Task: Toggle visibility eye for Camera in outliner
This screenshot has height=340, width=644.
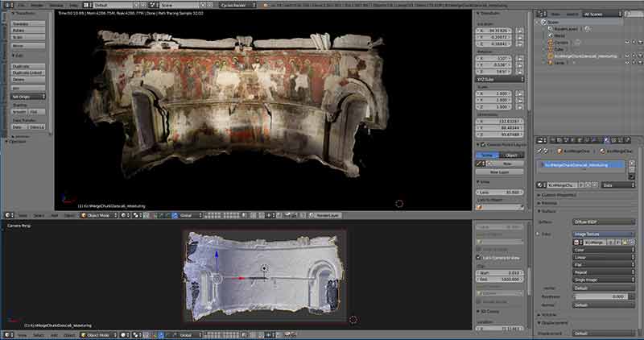Action: click(x=627, y=43)
